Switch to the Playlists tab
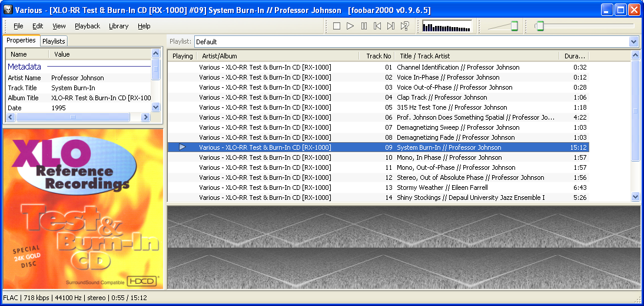The height and width of the screenshot is (306, 644). click(x=54, y=41)
